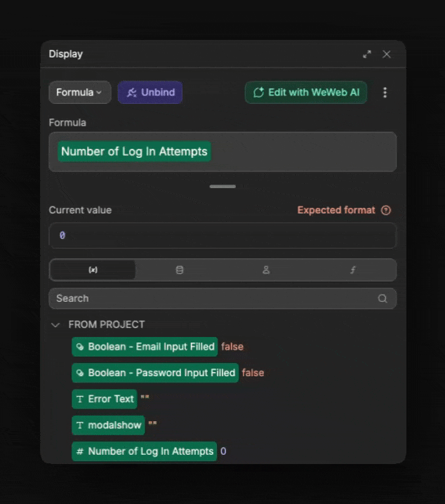This screenshot has height=504, width=445.
Task: Click the Unbind button
Action: coord(150,93)
